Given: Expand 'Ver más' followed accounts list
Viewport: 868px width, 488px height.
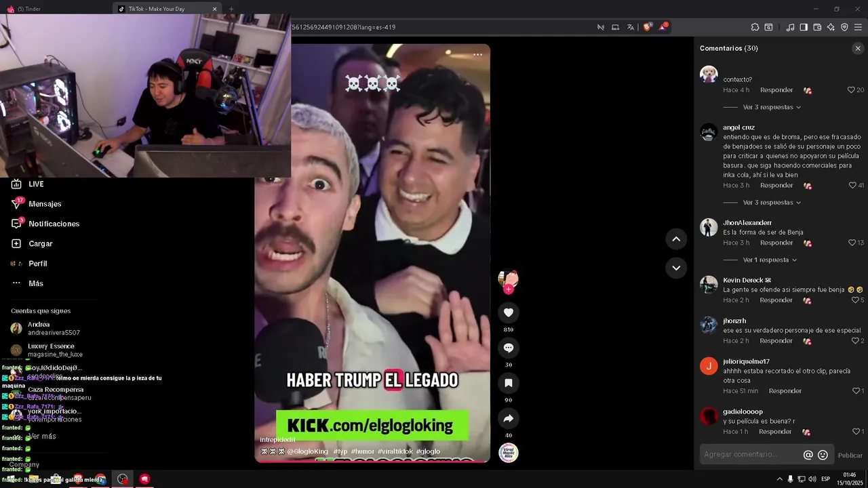Looking at the screenshot, I should tap(42, 436).
